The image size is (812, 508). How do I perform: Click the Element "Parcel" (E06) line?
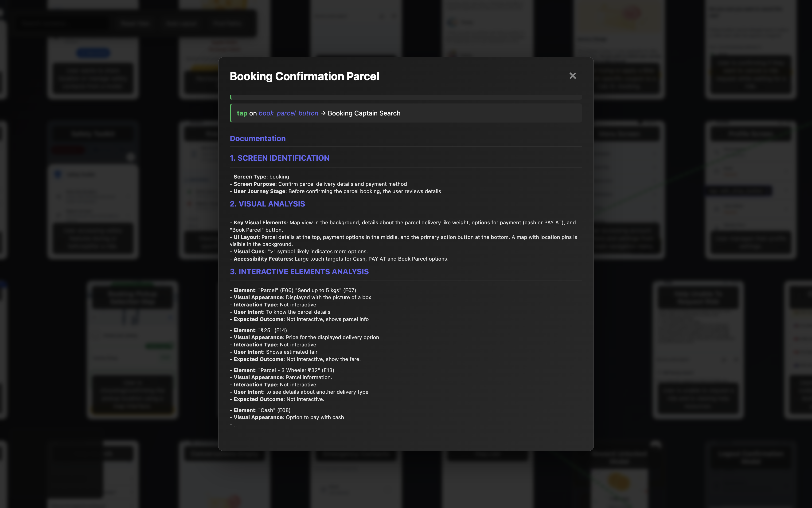293,290
